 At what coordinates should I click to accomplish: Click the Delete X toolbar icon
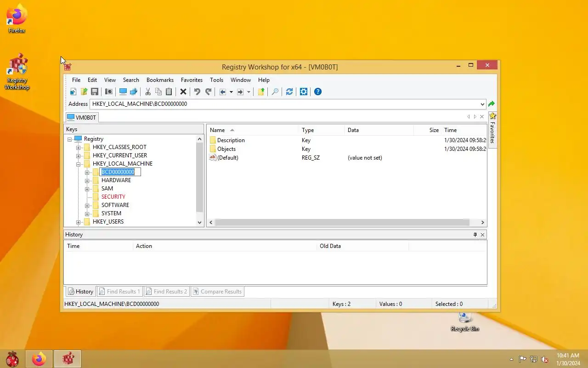(183, 92)
